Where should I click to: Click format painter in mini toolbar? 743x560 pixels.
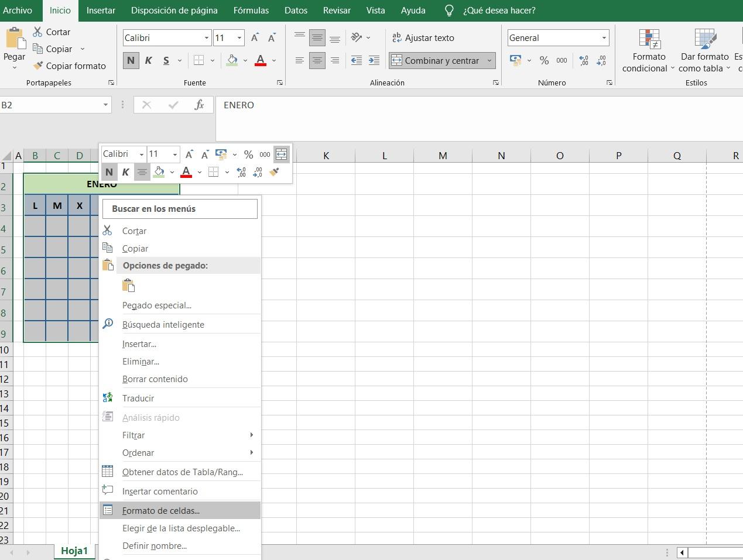274,172
